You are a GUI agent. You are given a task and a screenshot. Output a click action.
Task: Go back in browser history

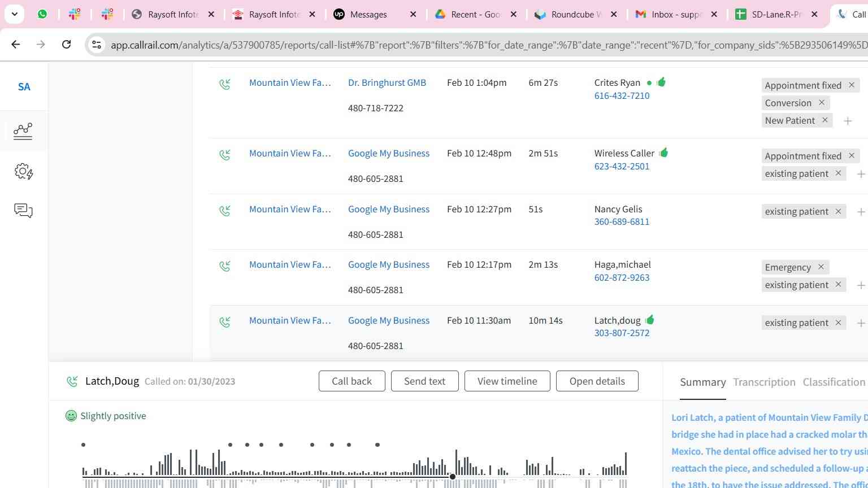pyautogui.click(x=15, y=44)
